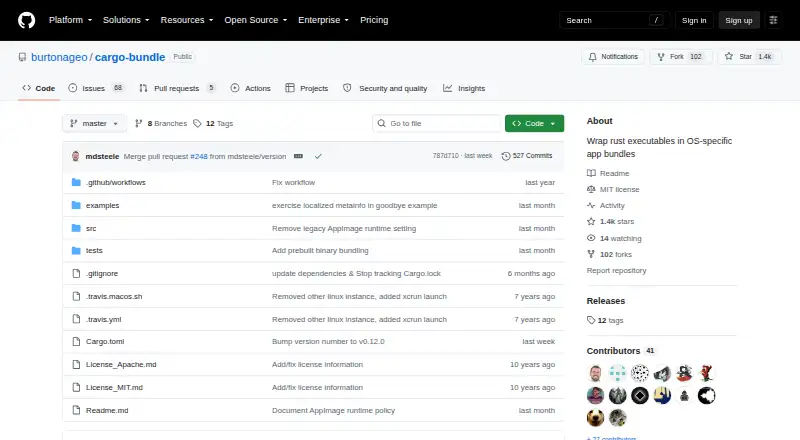The image size is (800, 440).
Task: Switch to the Projects tab
Action: click(307, 88)
